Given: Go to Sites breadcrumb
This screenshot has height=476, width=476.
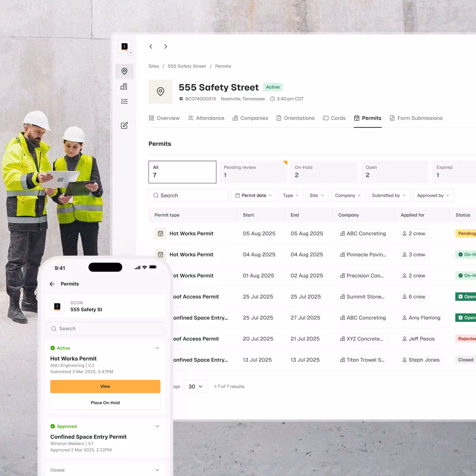Looking at the screenshot, I should click(154, 66).
